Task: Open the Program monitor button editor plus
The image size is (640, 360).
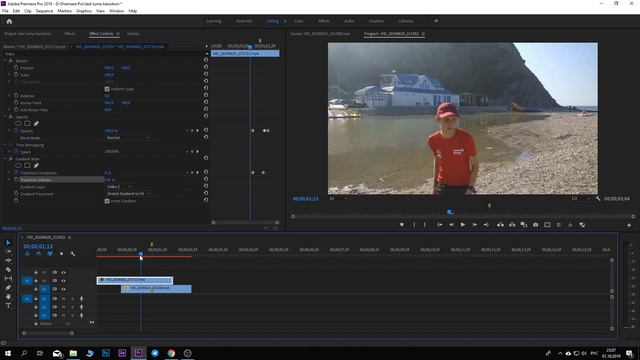Action: [629, 225]
